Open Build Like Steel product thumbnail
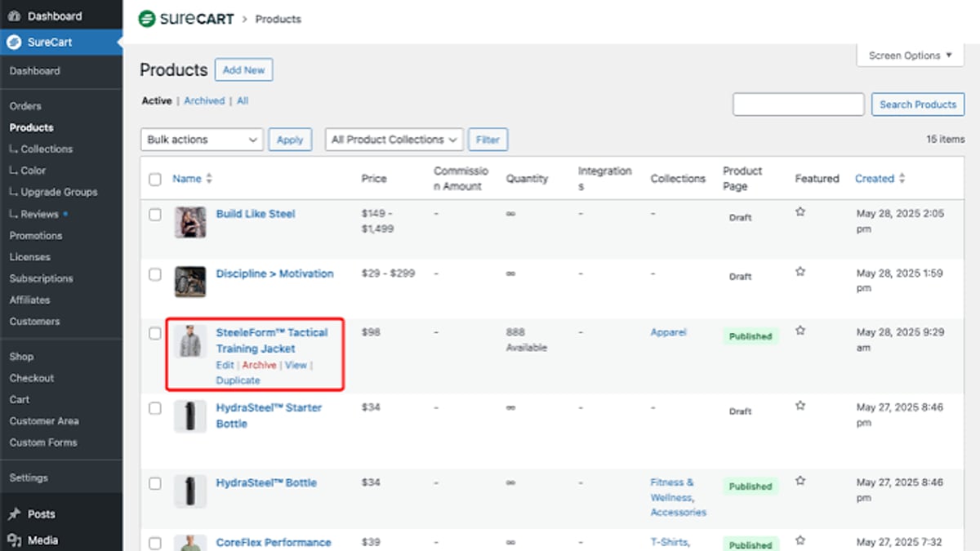This screenshot has height=551, width=980. tap(190, 222)
